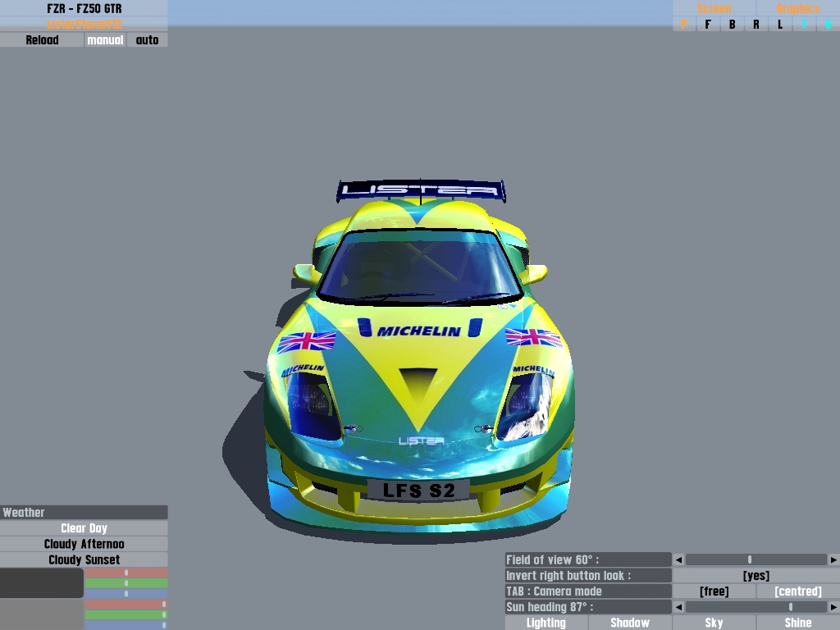Image resolution: width=840 pixels, height=630 pixels.
Task: Set camera mode to [centred]
Action: pos(798,591)
